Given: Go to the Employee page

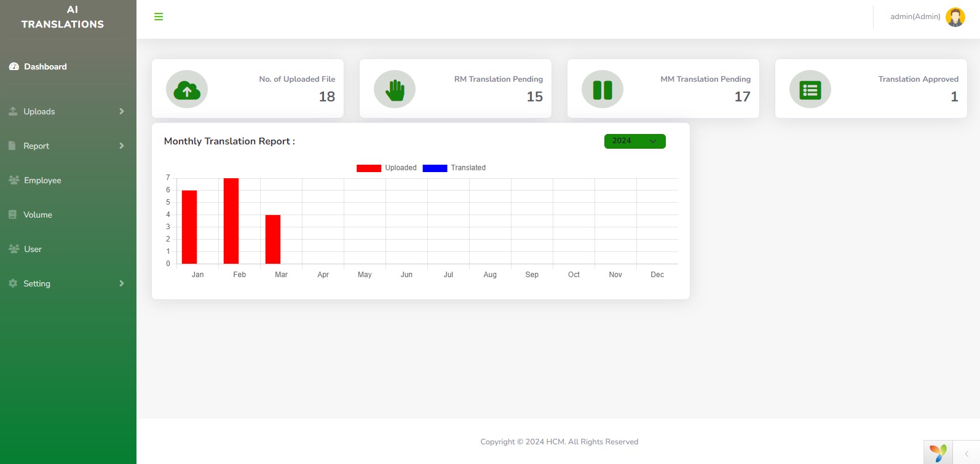Looking at the screenshot, I should [42, 180].
